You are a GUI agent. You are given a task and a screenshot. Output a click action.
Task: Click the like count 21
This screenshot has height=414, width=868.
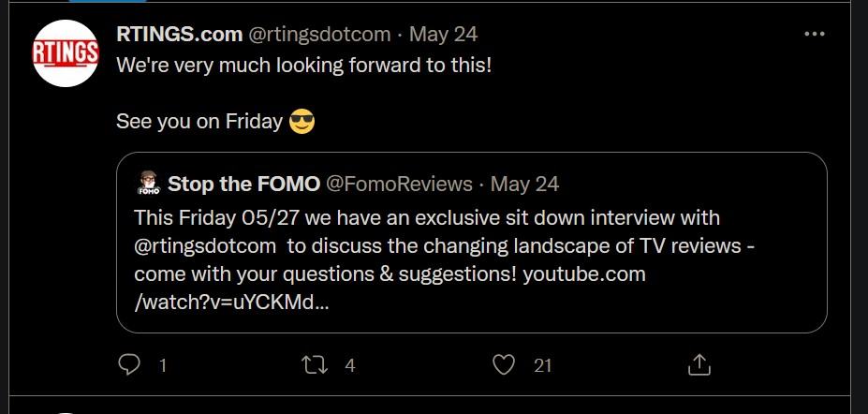pos(542,365)
